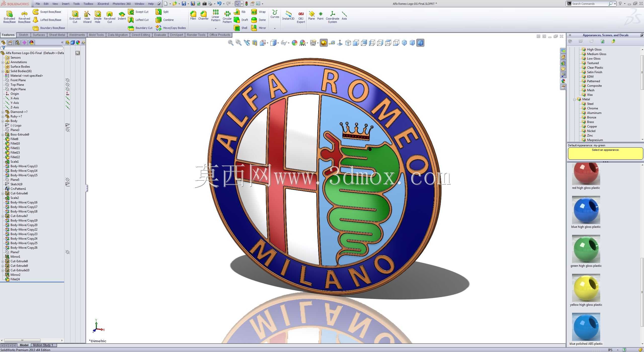Click the OBJ Export tool
The width and height of the screenshot is (644, 352).
click(301, 17)
